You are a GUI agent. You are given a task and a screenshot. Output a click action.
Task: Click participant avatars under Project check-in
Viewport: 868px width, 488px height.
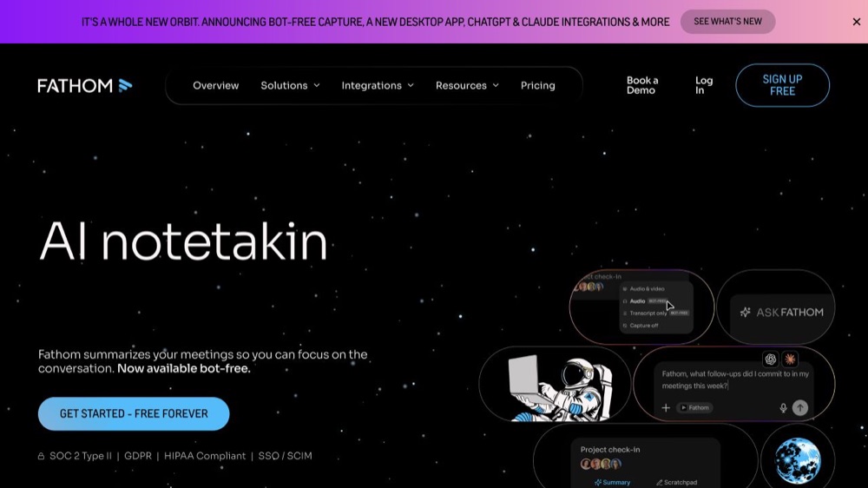601,464
